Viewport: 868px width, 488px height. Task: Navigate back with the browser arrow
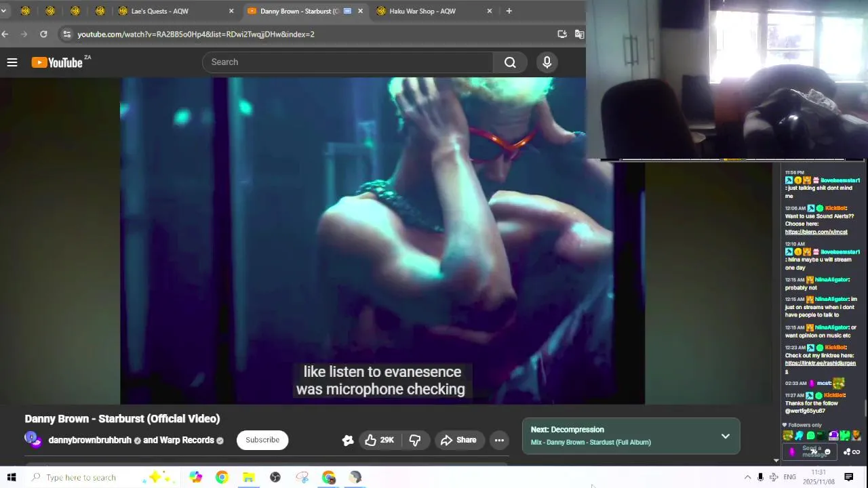click(x=5, y=34)
